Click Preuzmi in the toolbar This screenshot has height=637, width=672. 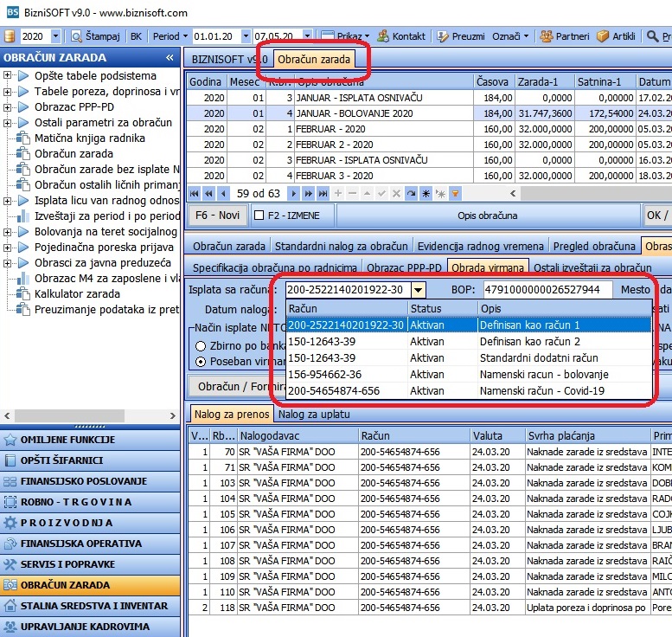[461, 36]
